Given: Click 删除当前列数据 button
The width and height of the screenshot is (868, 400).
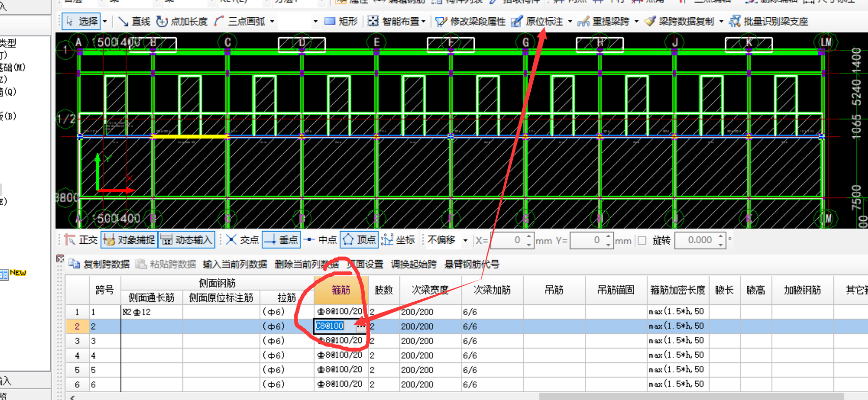Looking at the screenshot, I should [x=307, y=264].
